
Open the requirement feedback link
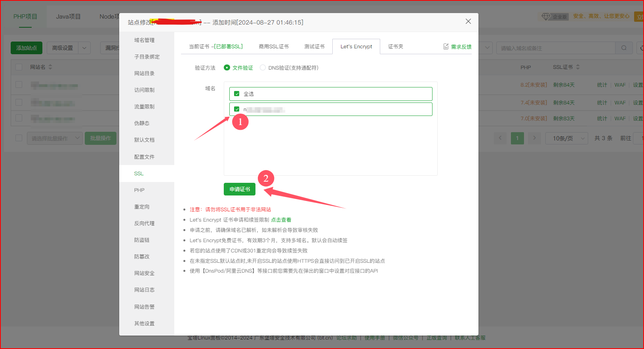coord(461,47)
